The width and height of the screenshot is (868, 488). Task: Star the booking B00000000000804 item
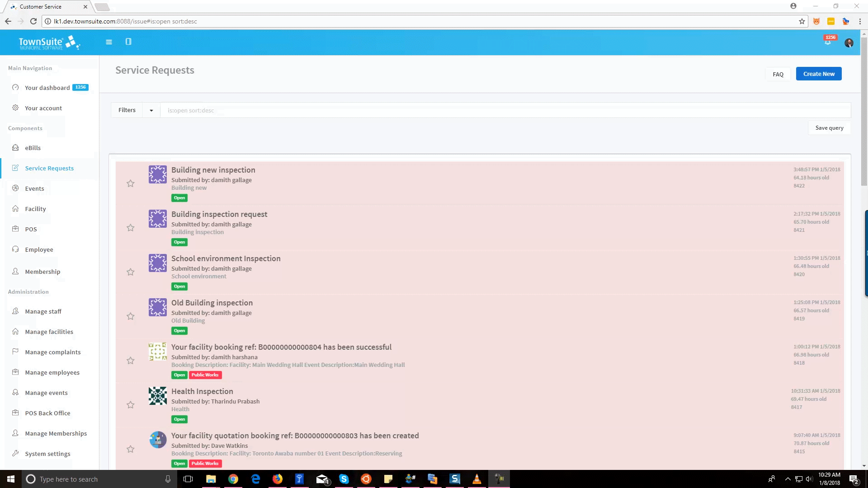[x=131, y=361]
